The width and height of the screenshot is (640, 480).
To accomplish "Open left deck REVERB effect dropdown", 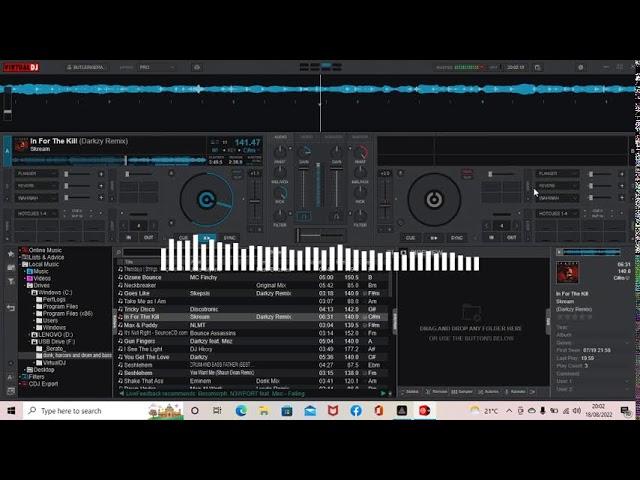I will pos(36,186).
